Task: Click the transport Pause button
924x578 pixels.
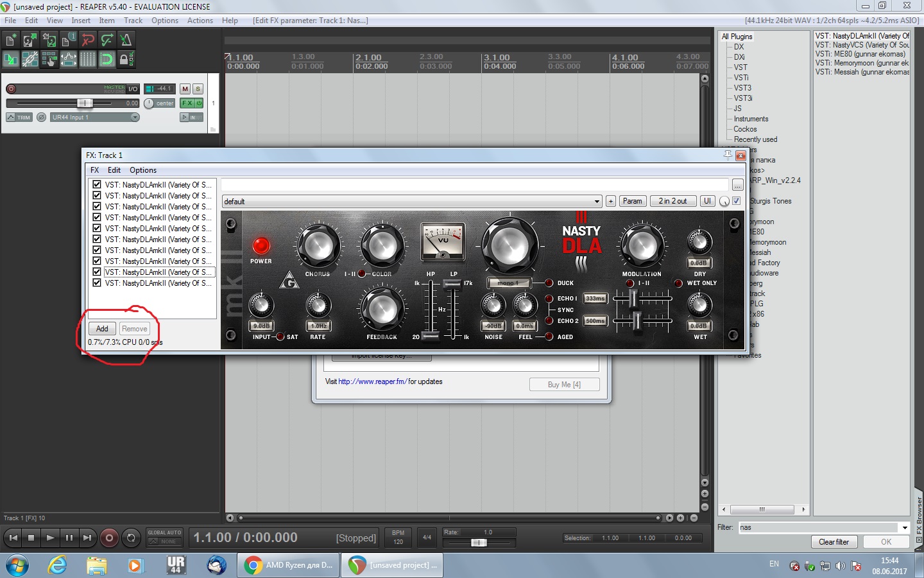Action: click(x=69, y=538)
